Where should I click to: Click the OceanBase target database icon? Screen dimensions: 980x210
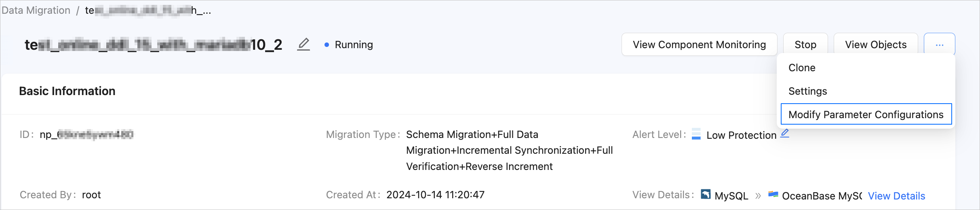(x=773, y=195)
